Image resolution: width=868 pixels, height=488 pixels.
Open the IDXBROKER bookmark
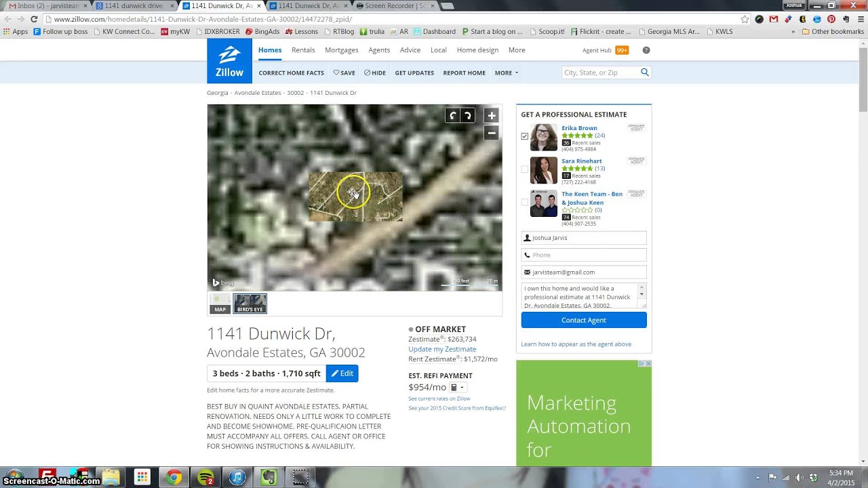tap(217, 31)
